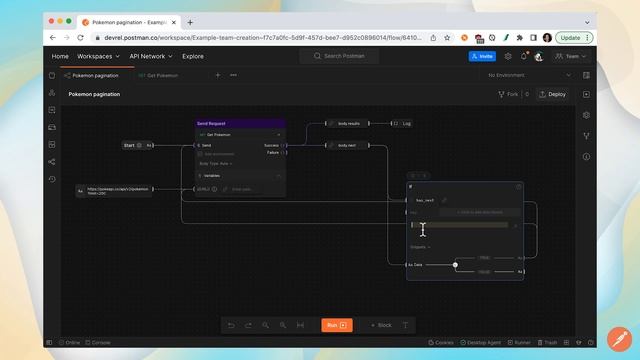Go to the Home page

pyautogui.click(x=60, y=56)
